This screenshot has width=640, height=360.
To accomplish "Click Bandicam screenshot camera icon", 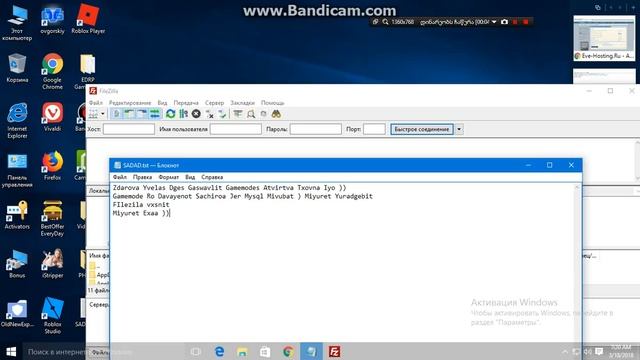I will coord(504,22).
